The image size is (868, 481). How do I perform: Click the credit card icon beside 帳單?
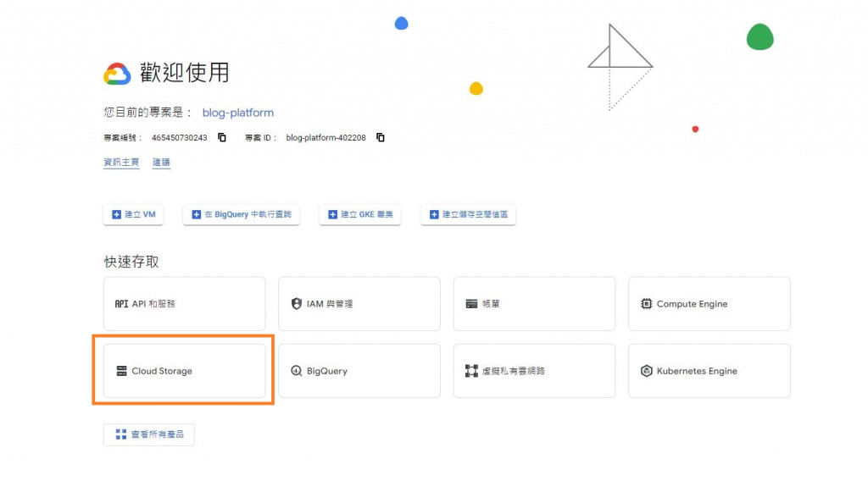(471, 304)
